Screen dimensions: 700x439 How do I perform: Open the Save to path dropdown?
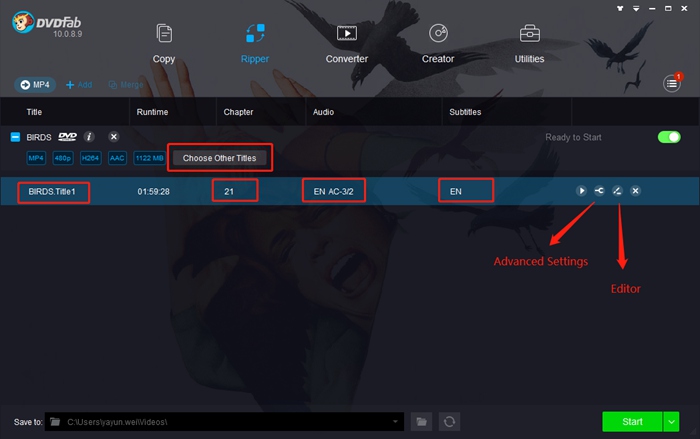pyautogui.click(x=398, y=422)
